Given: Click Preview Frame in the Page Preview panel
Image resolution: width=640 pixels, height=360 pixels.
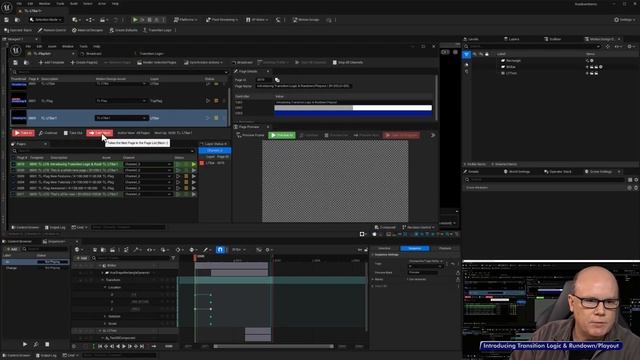Looking at the screenshot, I should click(x=250, y=135).
